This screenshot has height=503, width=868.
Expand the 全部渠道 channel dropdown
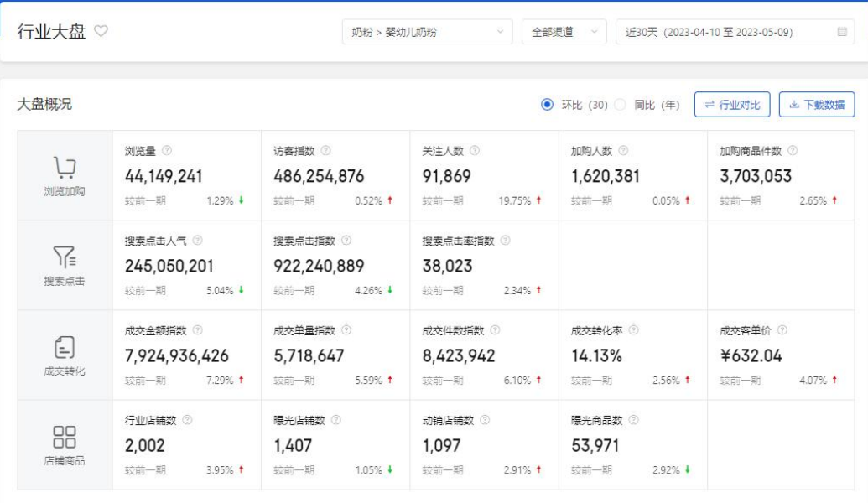[564, 32]
